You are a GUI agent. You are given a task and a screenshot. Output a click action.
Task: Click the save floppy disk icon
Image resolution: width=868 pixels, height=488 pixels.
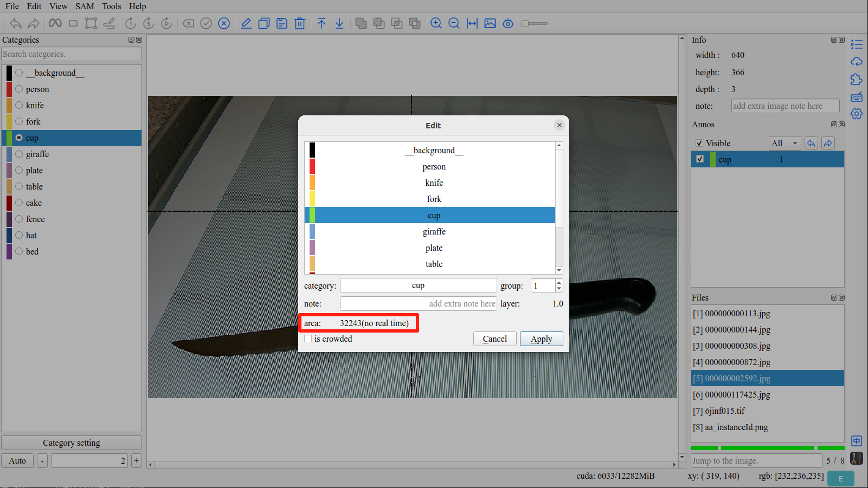click(x=282, y=23)
